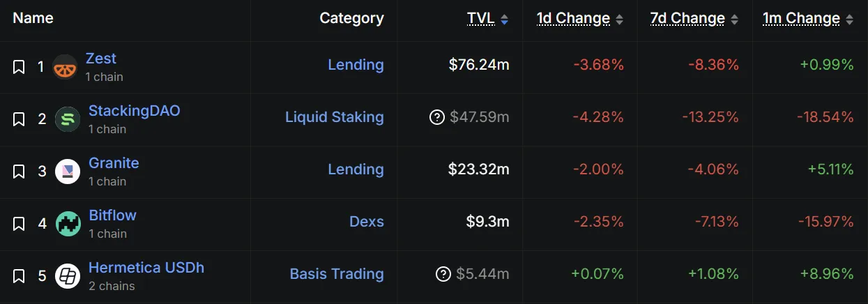Toggle the bookmark for StackingDAO
The width and height of the screenshot is (868, 304).
[x=20, y=119]
